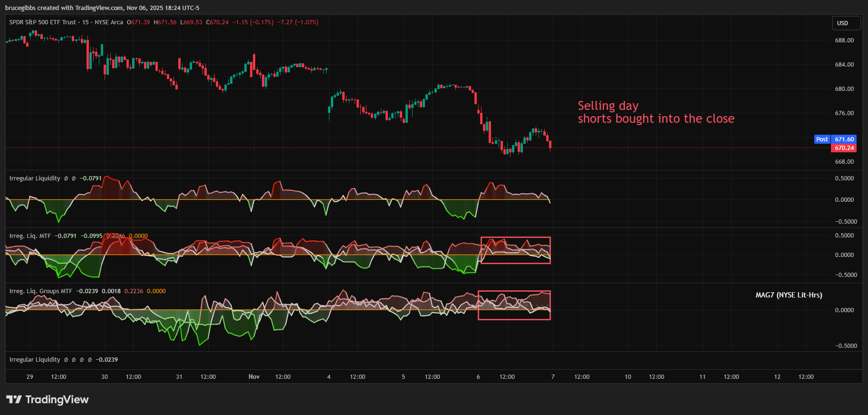Select the Irreg. Liq. Groups MTF legend
The width and height of the screenshot is (868, 415).
[41, 291]
